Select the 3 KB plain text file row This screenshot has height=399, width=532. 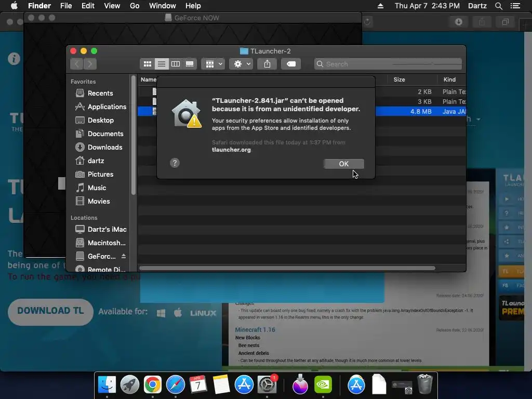(x=302, y=101)
